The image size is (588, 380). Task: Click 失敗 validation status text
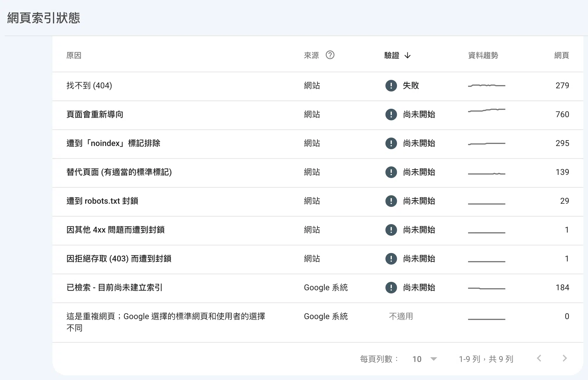coord(411,86)
